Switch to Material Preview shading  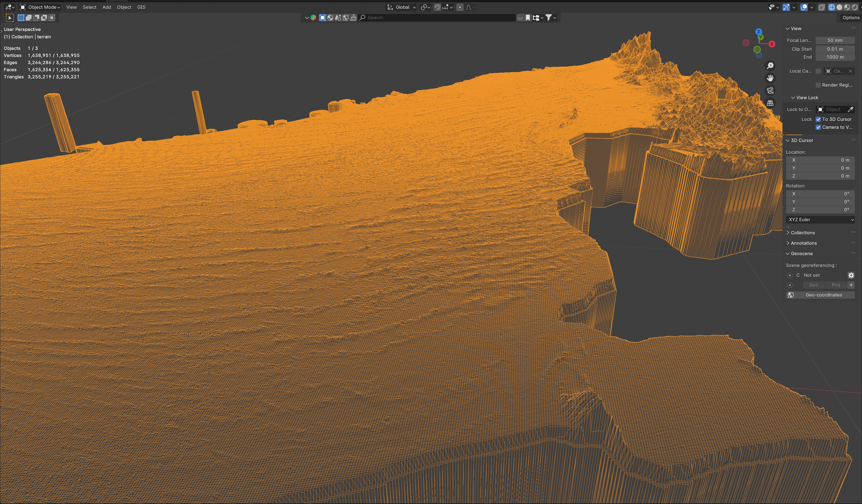click(847, 7)
